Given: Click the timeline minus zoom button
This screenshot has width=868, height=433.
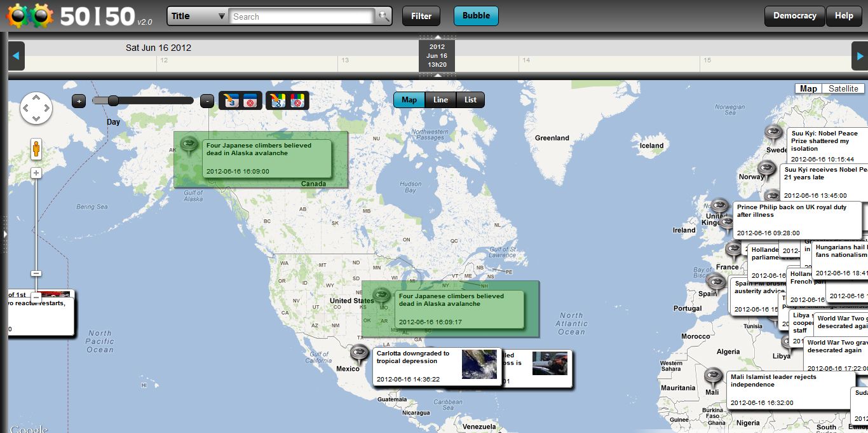Looking at the screenshot, I should pos(207,100).
